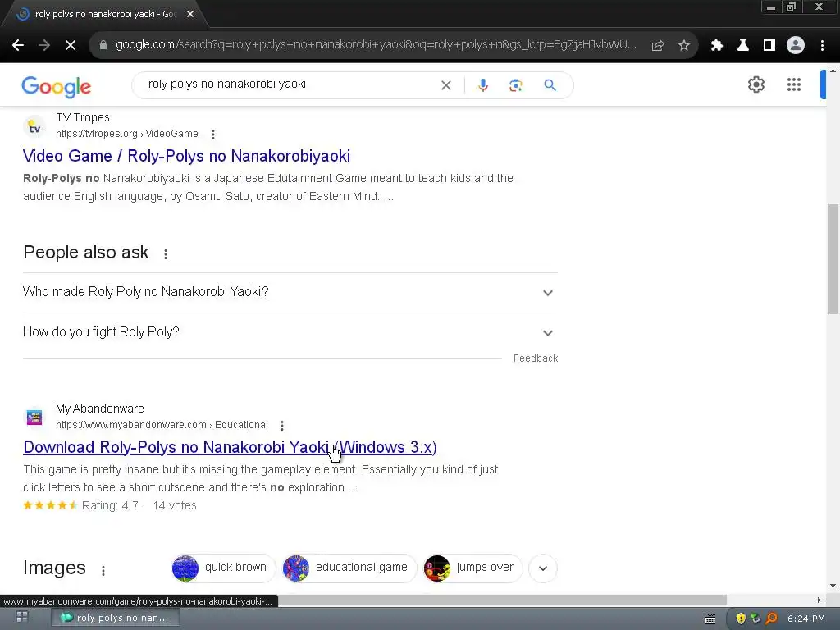The height and width of the screenshot is (630, 840).
Task: Select the 'roly polys no nanakorobi yaoki' tab
Action: coord(104,15)
